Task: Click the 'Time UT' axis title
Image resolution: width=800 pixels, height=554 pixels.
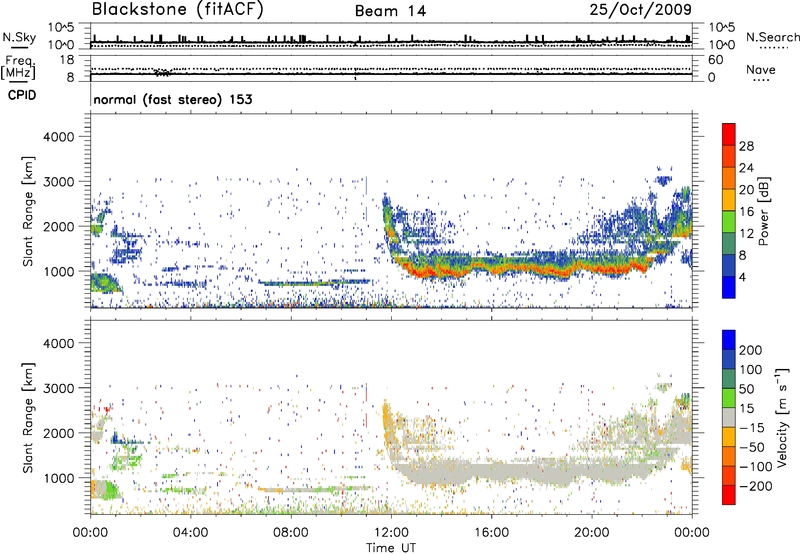Action: (391, 548)
